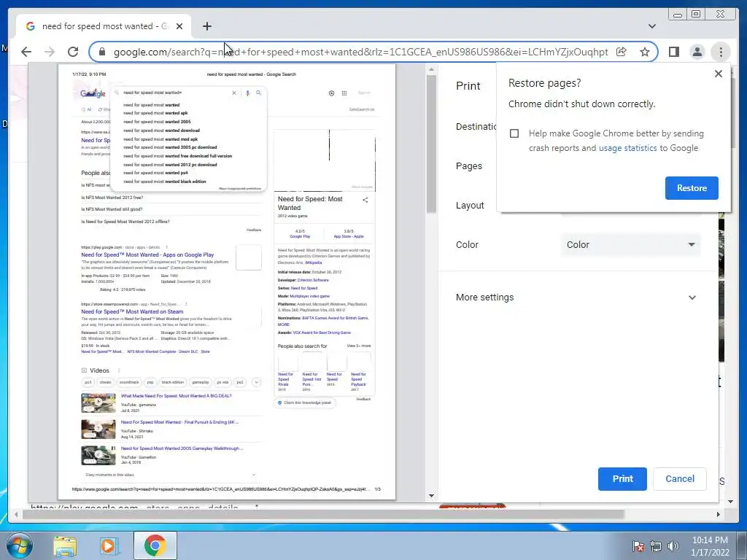Click the horizontal scrollbar left arrow
This screenshot has height=560, width=747.
click(x=16, y=514)
